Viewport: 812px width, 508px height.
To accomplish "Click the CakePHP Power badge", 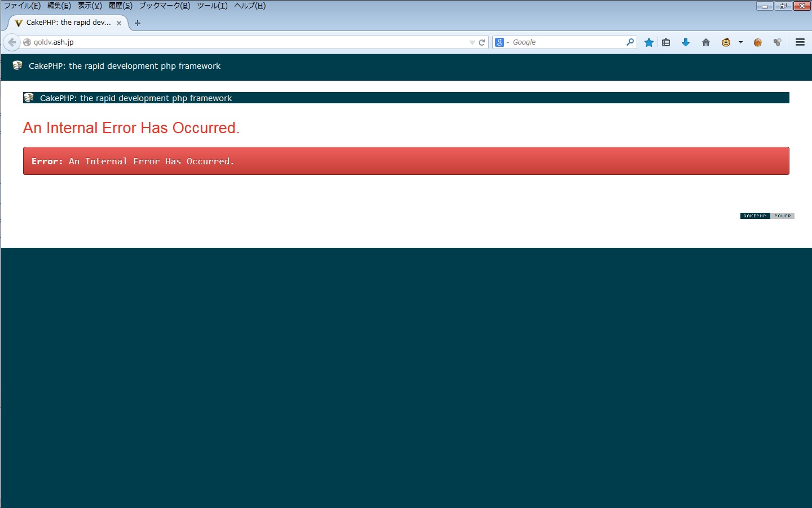I will tap(767, 216).
